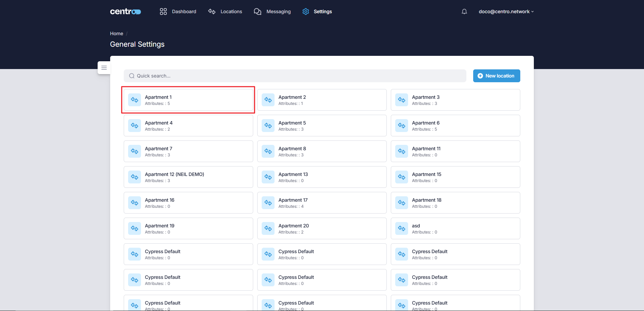Click the Settings gear icon
The image size is (644, 311).
(x=306, y=12)
